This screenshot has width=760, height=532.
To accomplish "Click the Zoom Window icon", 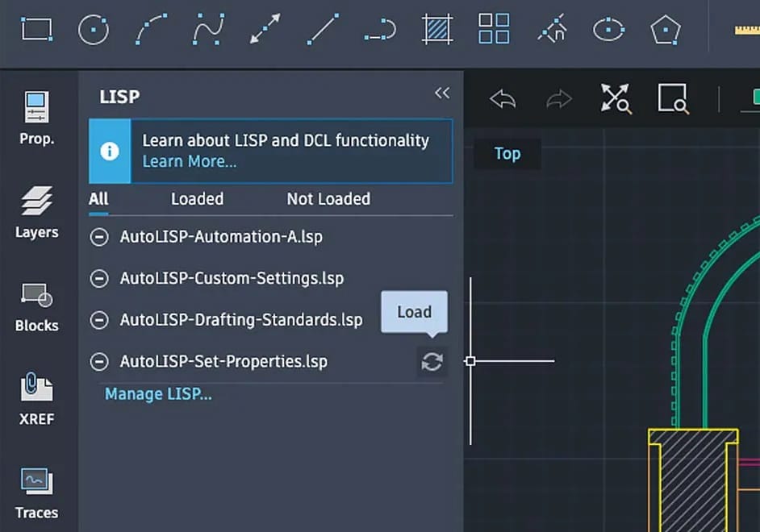I will [673, 99].
